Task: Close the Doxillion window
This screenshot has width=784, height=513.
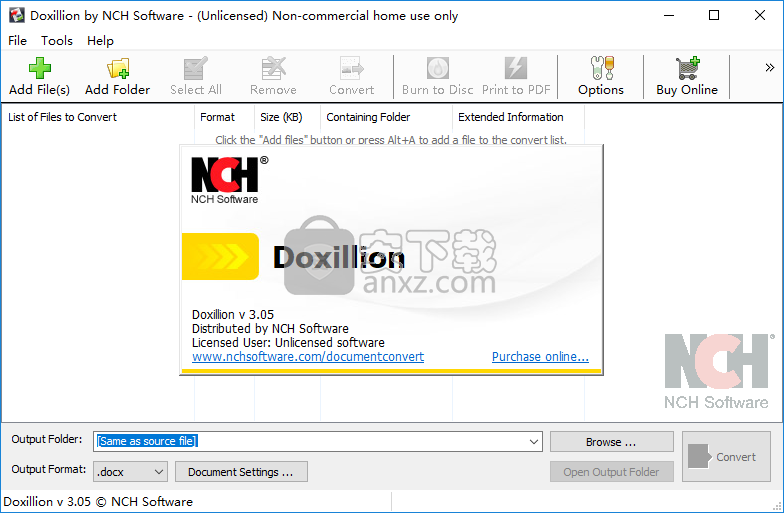Action: click(760, 16)
